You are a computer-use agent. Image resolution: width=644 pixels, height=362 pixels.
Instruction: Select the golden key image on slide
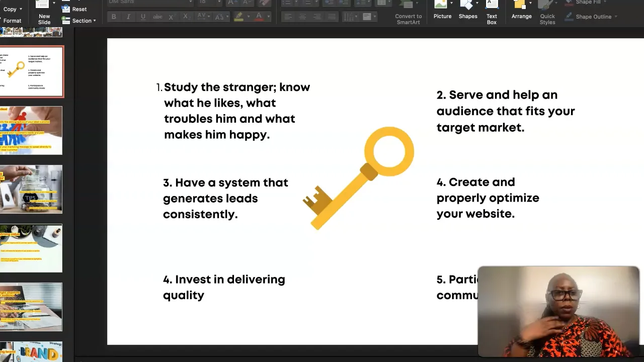pyautogui.click(x=358, y=178)
